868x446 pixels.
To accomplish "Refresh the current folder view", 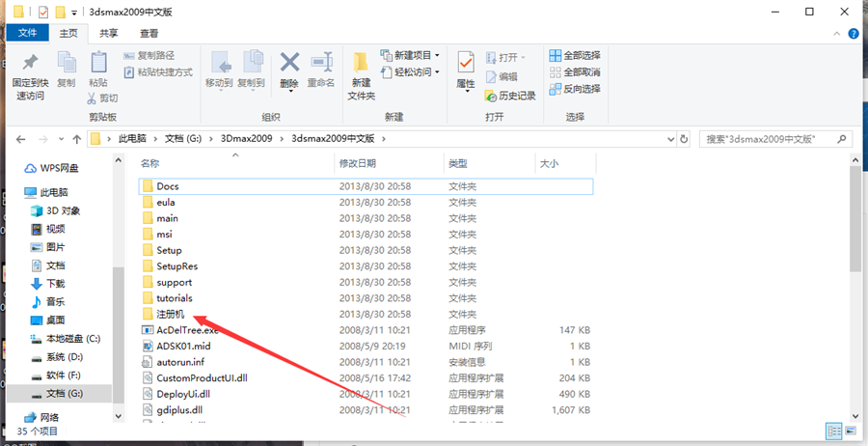I will point(684,138).
